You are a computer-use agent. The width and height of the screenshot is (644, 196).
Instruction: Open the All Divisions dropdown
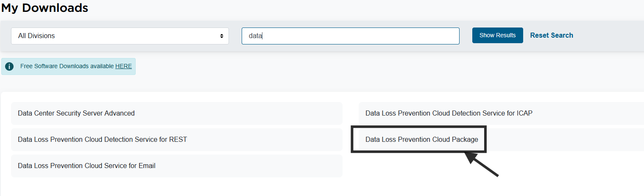tap(120, 36)
